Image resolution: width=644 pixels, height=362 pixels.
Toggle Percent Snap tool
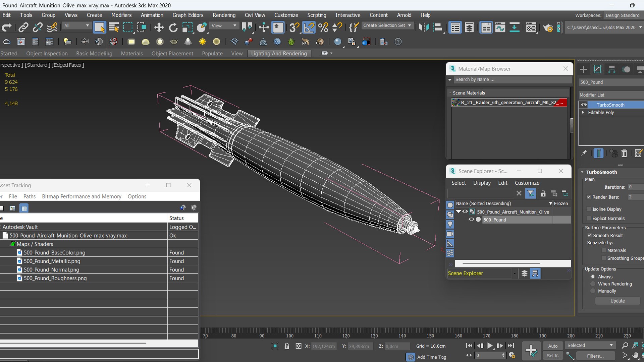point(323,27)
